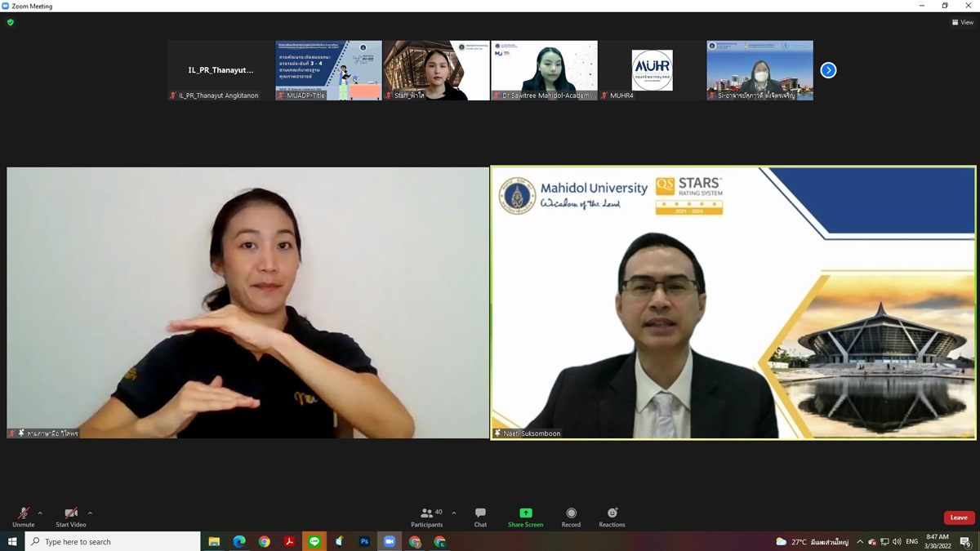The height and width of the screenshot is (551, 980).
Task: Expand the arrow next to Participants
Action: coord(454,513)
